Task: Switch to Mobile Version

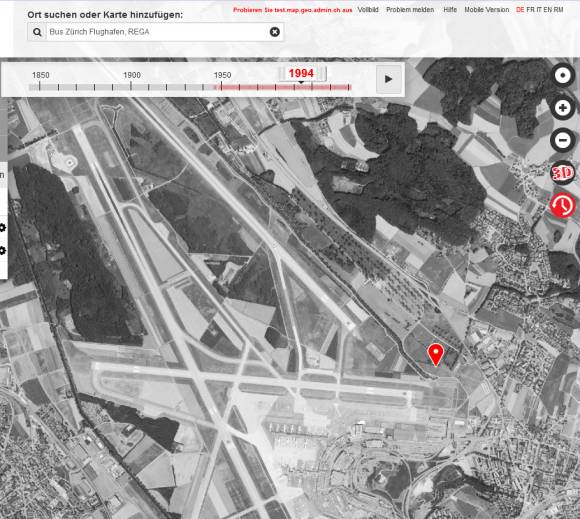Action: (486, 10)
